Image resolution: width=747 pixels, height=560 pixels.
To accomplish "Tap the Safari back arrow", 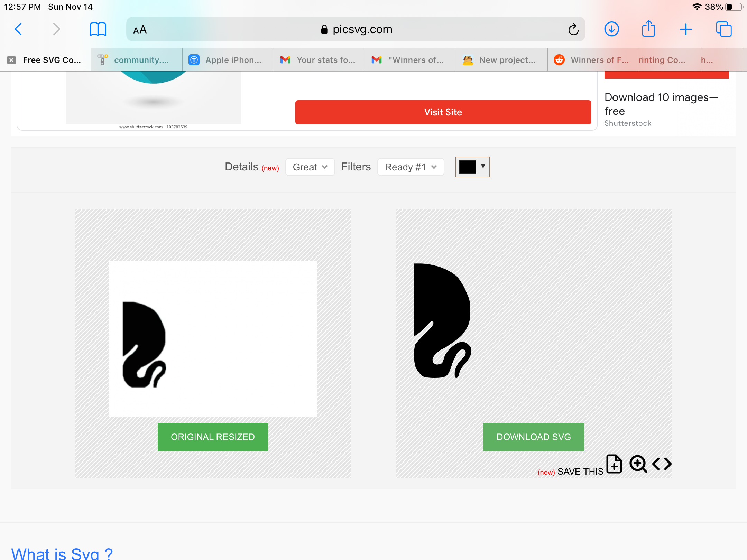I will [x=19, y=29].
